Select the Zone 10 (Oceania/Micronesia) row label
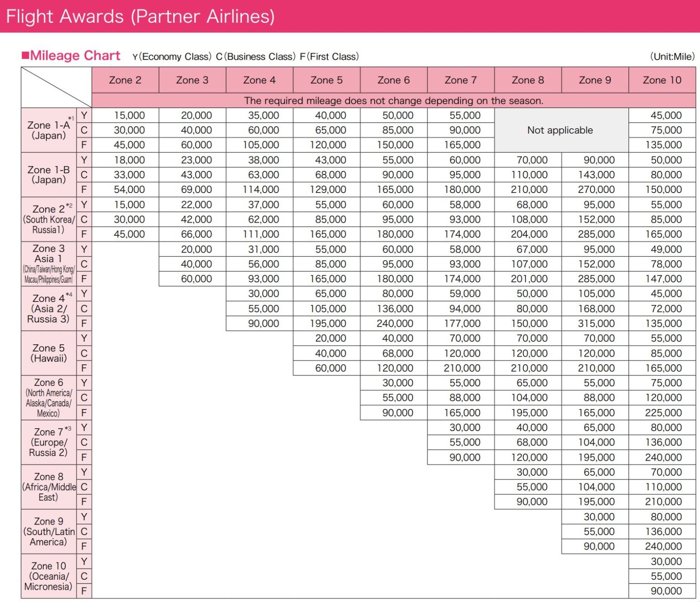This screenshot has height=602, width=700. (x=49, y=576)
